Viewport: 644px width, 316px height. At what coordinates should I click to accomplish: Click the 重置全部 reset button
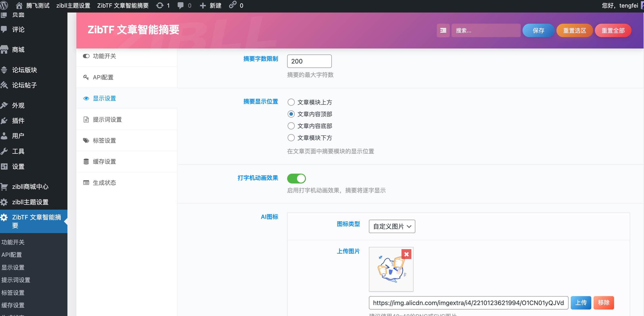click(x=613, y=30)
